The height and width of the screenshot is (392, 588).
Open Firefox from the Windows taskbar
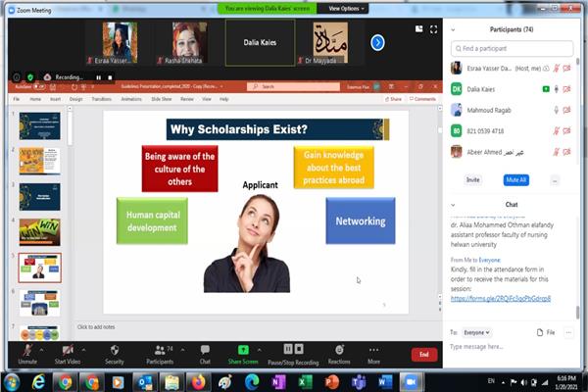click(x=200, y=381)
